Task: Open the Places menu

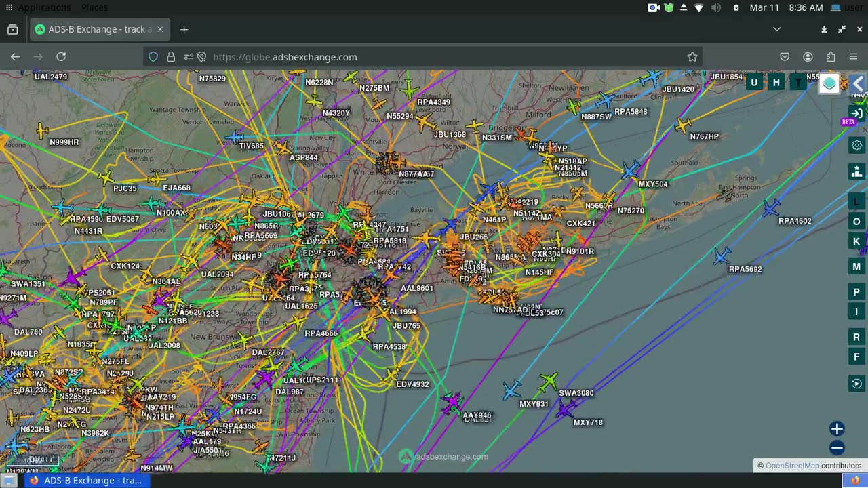Action: pyautogui.click(x=94, y=7)
